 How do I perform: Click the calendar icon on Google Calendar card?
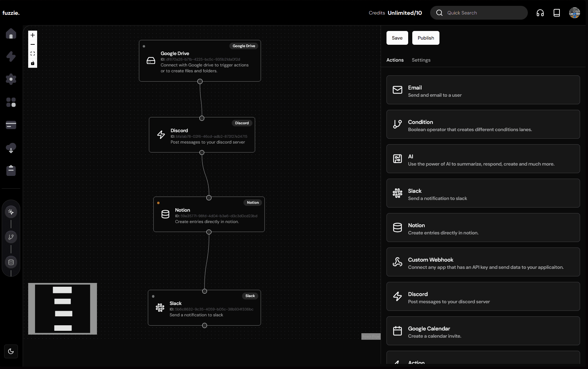point(398,331)
